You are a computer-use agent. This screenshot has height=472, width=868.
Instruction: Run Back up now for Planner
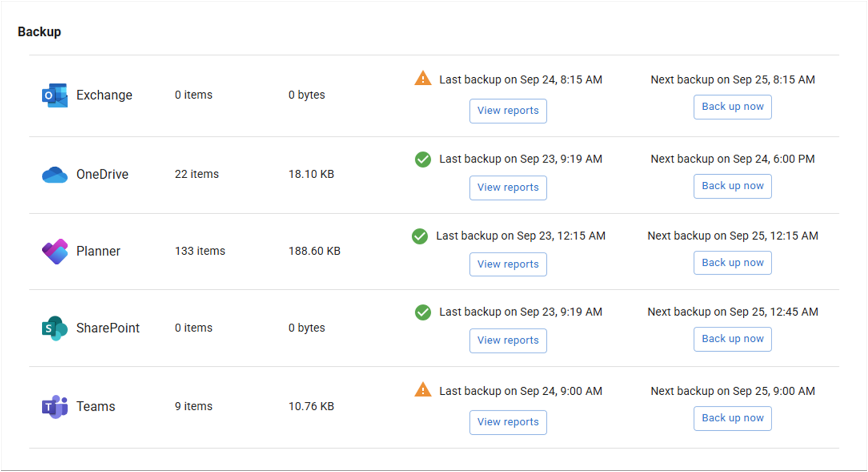[x=732, y=263]
